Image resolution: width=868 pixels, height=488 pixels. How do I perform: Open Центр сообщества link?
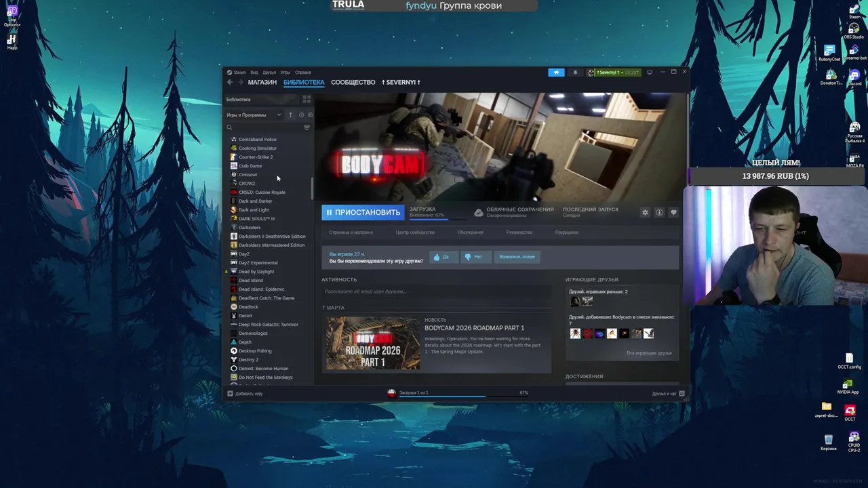(x=415, y=232)
